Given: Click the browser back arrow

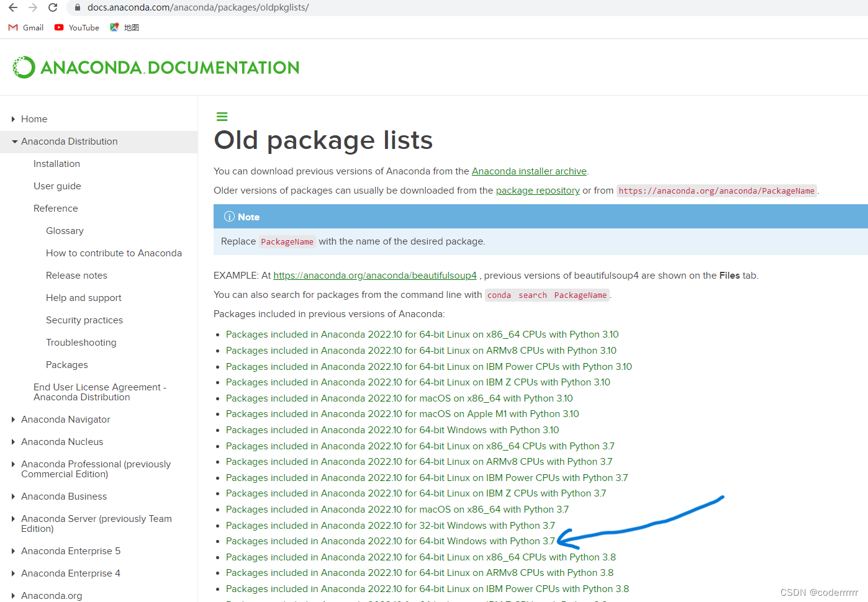Looking at the screenshot, I should coord(13,7).
